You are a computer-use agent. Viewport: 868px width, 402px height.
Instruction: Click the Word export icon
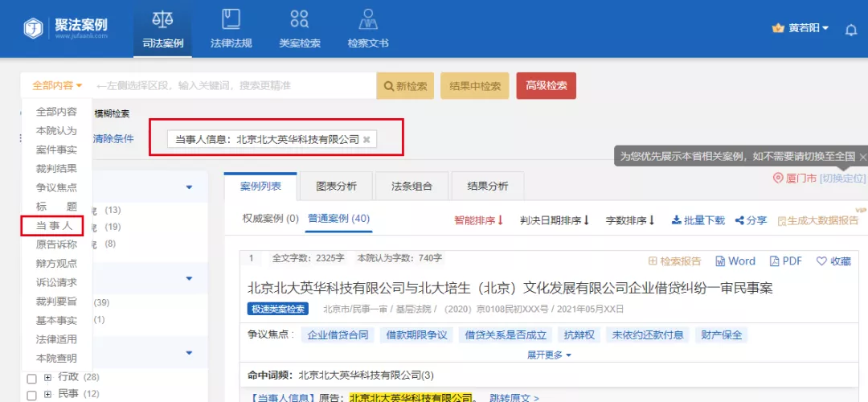[x=720, y=261]
